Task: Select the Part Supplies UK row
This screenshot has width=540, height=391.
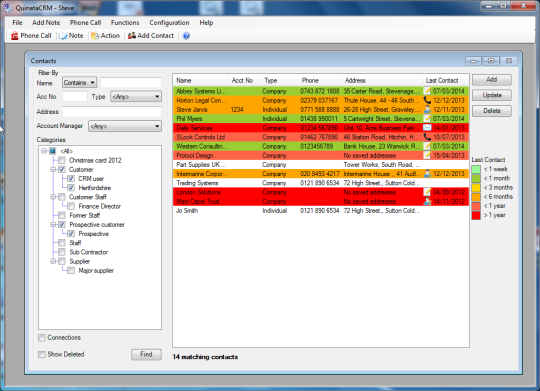Action: (x=321, y=165)
